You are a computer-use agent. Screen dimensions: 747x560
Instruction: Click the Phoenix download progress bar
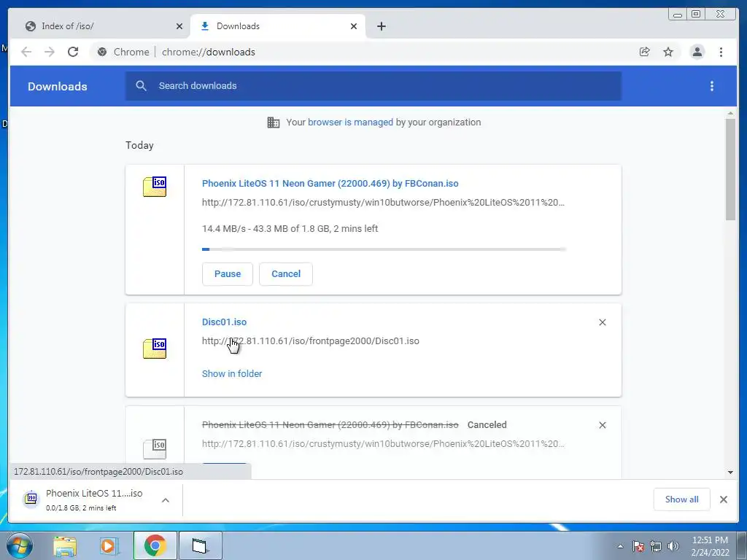pyautogui.click(x=384, y=249)
